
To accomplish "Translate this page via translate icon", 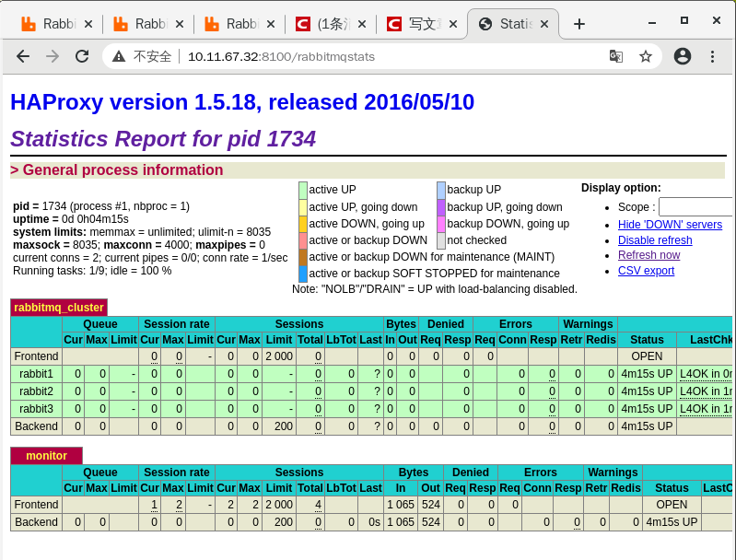I will pyautogui.click(x=616, y=57).
